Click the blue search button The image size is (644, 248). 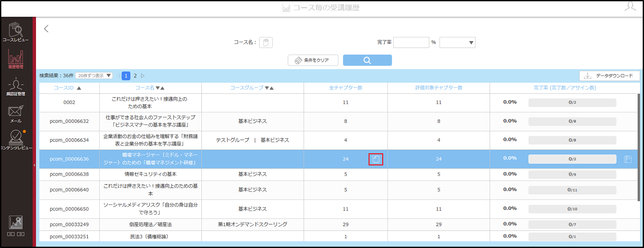(367, 60)
